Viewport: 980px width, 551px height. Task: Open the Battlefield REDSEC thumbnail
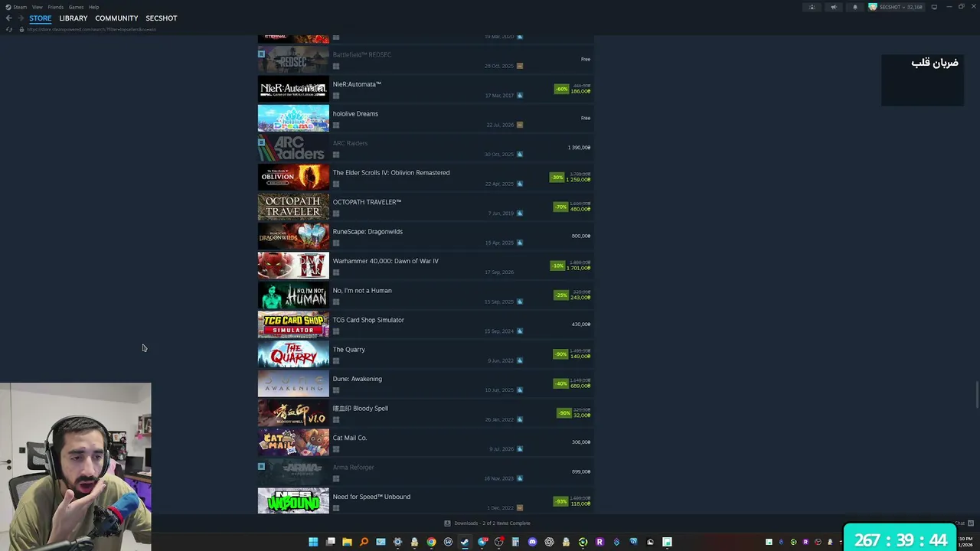pos(293,60)
